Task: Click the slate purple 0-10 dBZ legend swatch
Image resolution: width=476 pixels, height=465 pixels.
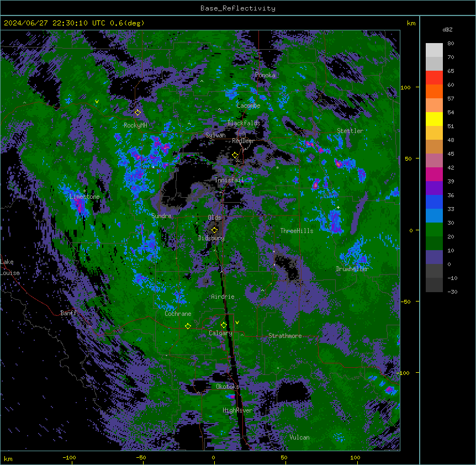Action: (434, 257)
